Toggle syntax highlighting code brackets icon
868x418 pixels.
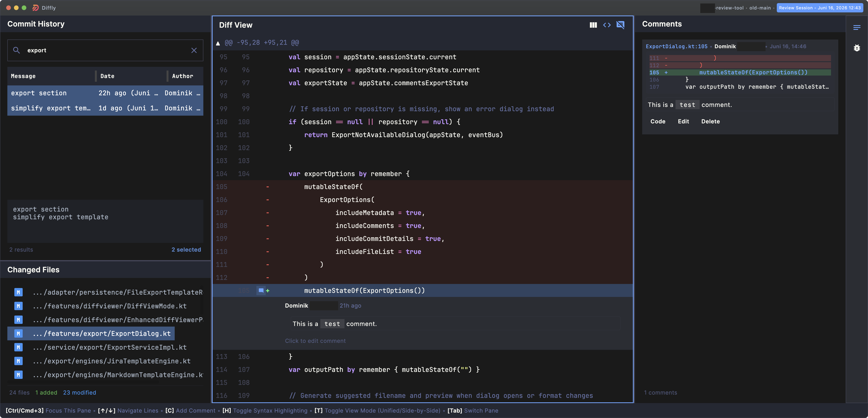[x=607, y=25]
